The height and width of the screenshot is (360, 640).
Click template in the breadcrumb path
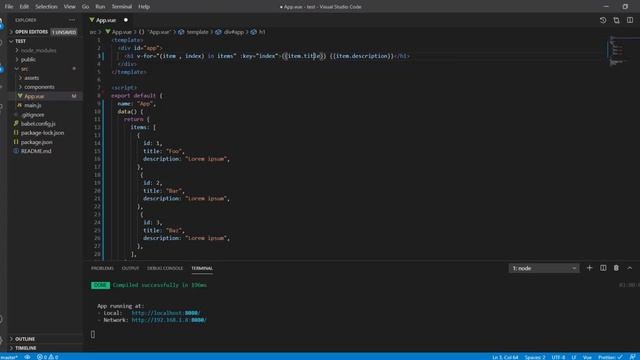[198, 32]
